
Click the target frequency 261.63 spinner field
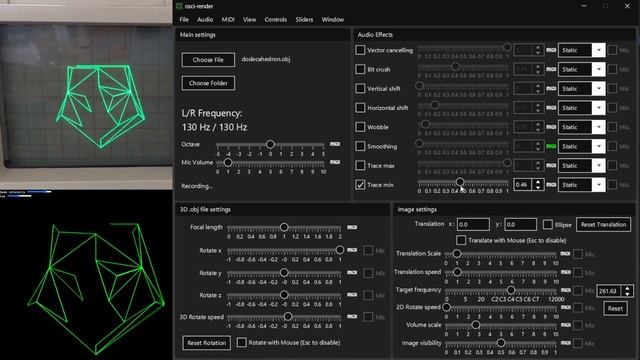click(615, 291)
